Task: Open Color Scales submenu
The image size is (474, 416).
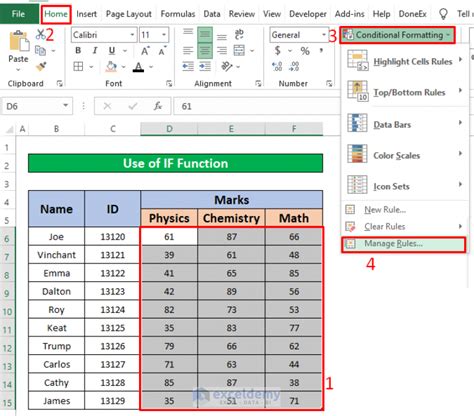Action: click(x=405, y=155)
